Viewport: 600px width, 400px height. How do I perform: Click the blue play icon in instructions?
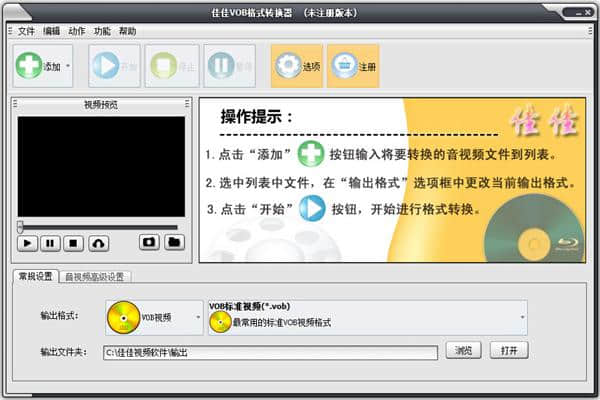click(x=312, y=209)
